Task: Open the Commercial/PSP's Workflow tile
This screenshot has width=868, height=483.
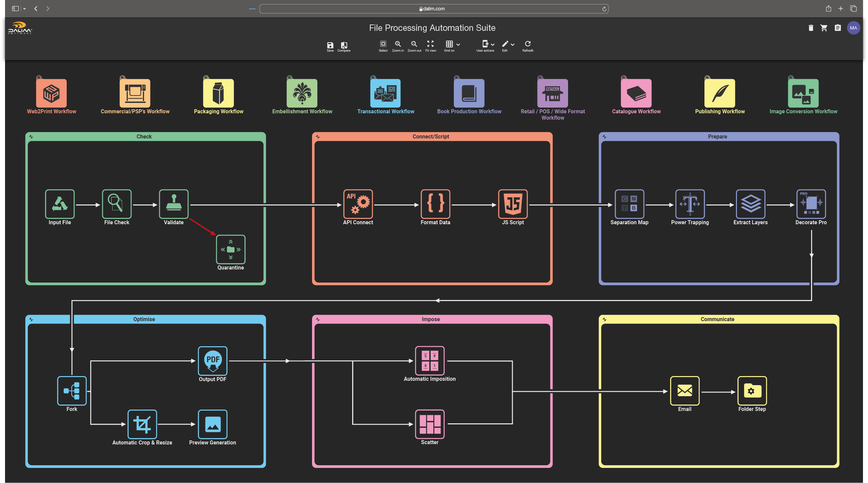Action: [x=135, y=94]
